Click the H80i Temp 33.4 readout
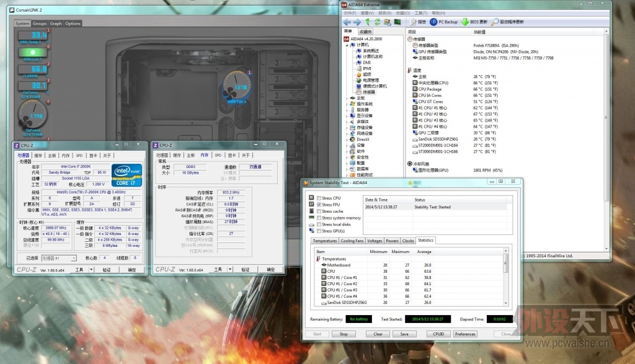The height and width of the screenshot is (364, 635). tap(33, 35)
